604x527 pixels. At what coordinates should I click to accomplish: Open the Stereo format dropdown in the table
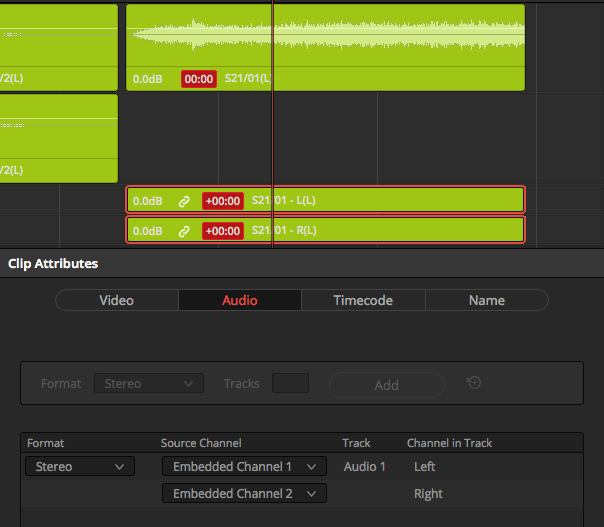pyautogui.click(x=80, y=467)
